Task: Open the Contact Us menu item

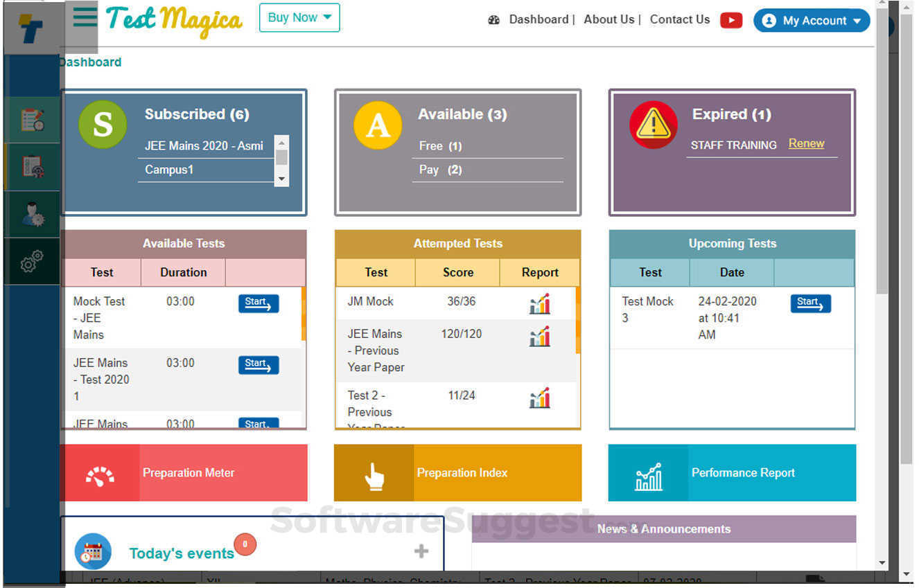Action: point(679,19)
